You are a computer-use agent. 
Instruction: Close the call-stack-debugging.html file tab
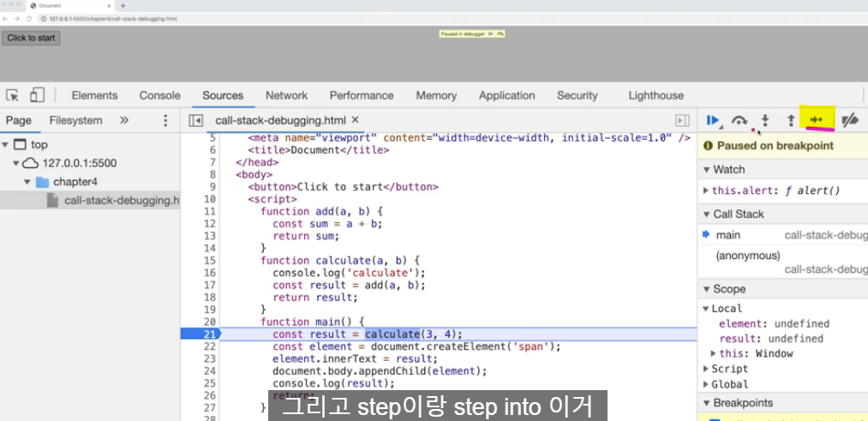pyautogui.click(x=356, y=120)
